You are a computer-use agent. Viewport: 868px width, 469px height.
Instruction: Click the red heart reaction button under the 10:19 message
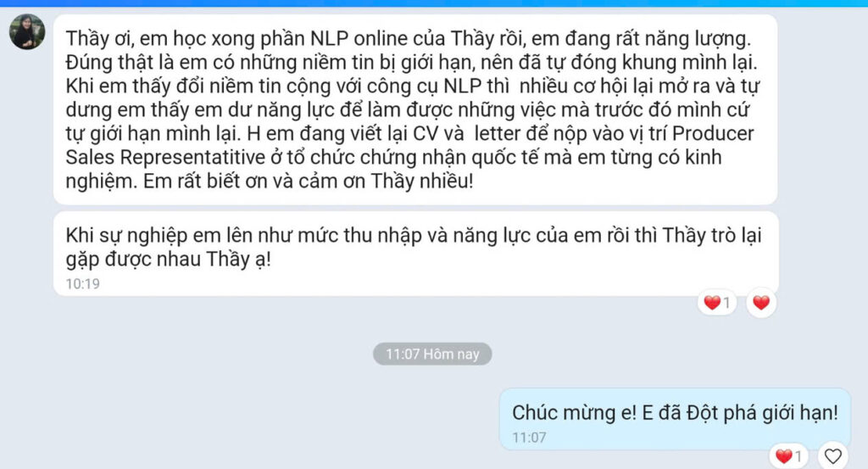[x=761, y=302]
